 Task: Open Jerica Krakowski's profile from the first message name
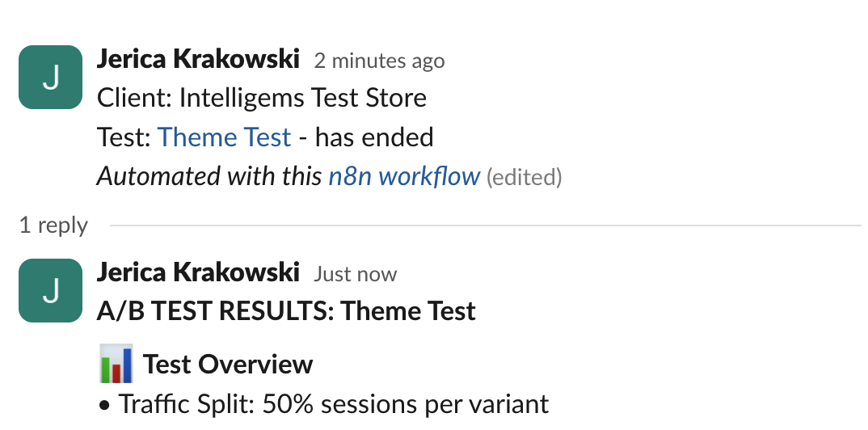[x=198, y=60]
